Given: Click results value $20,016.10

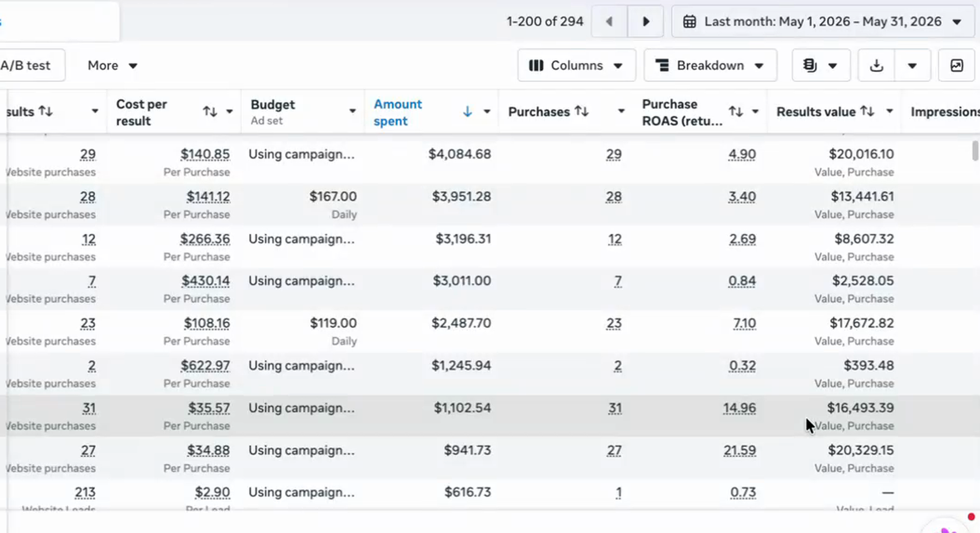Looking at the screenshot, I should pyautogui.click(x=861, y=154).
